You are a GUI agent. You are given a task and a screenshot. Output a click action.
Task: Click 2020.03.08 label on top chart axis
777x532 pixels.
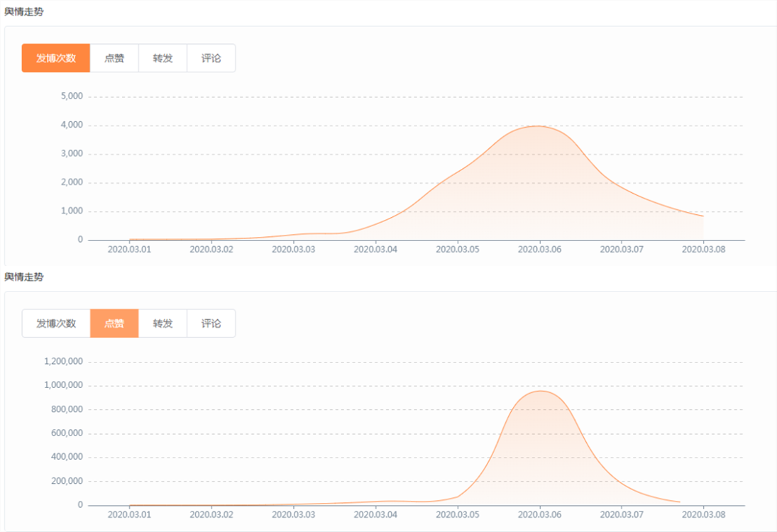pyautogui.click(x=704, y=249)
